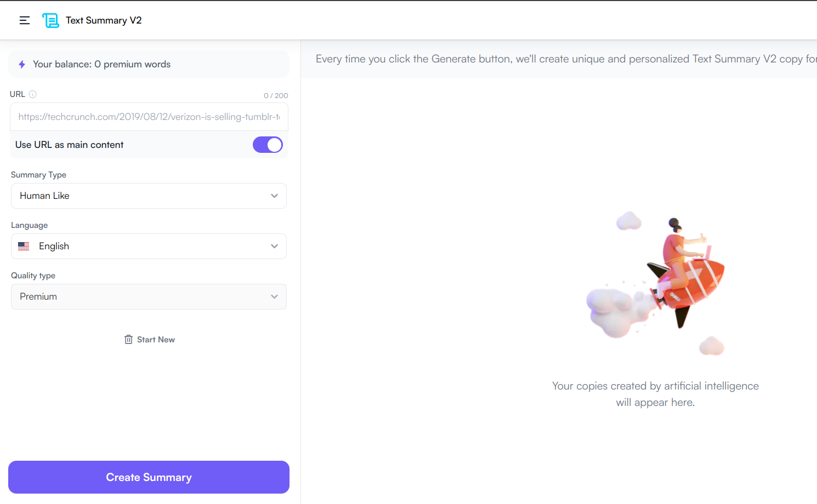Click the chevron arrow in Quality type field
The width and height of the screenshot is (817, 504).
click(274, 297)
